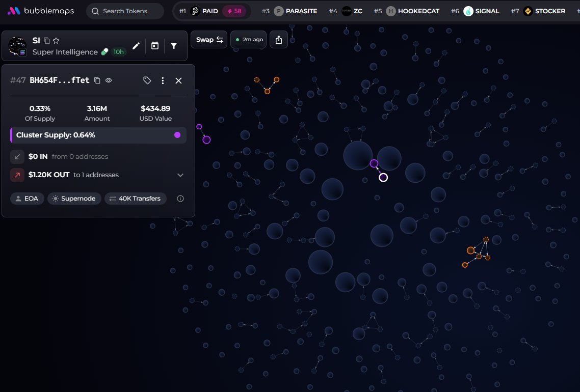The image size is (580, 392).
Task: Click the $0 IN incoming arrow icon
Action: (x=17, y=157)
